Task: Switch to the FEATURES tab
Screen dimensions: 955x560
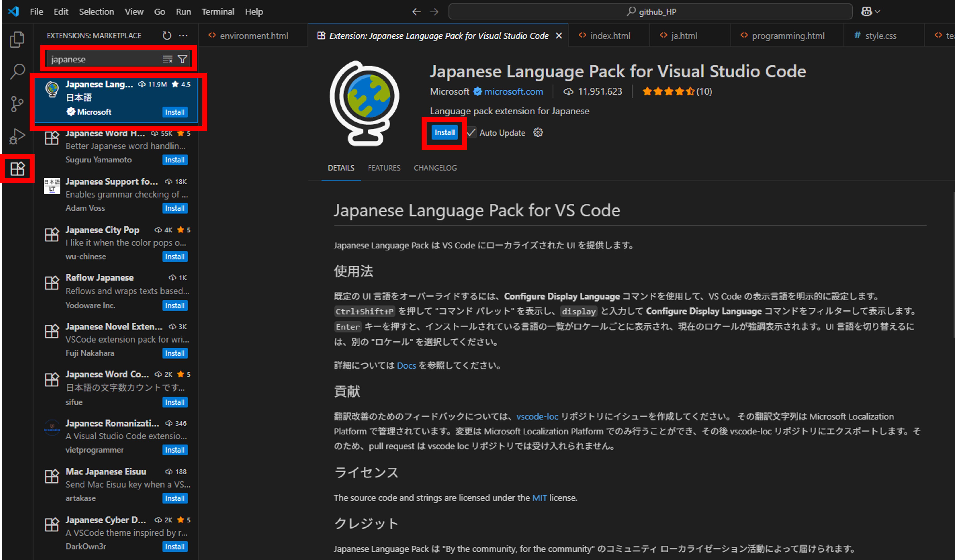Action: click(x=384, y=167)
